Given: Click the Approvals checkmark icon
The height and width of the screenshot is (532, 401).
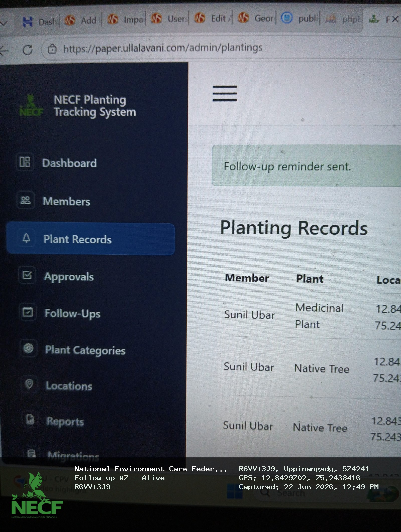Looking at the screenshot, I should [x=27, y=275].
